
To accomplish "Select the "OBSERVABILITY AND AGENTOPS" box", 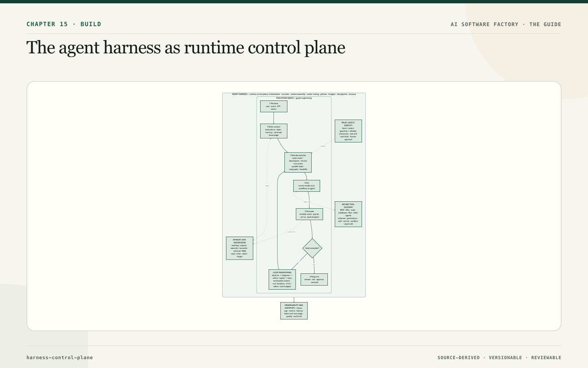I will [x=294, y=311].
